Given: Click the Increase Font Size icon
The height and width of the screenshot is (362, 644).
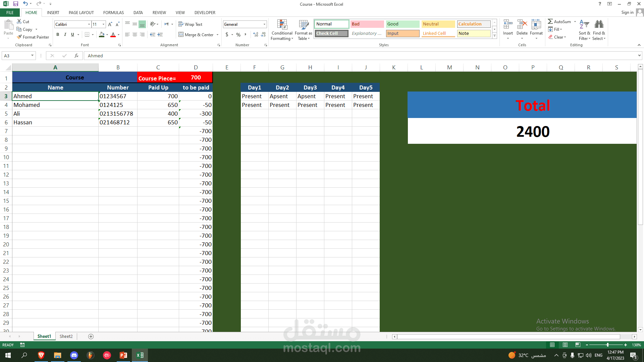Looking at the screenshot, I should point(110,24).
